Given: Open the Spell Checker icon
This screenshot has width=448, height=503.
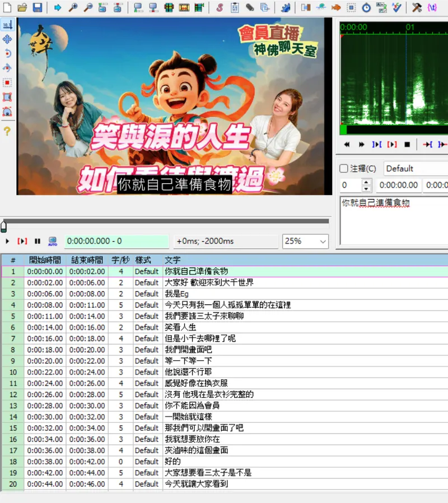Looking at the screenshot, I should (x=396, y=7).
